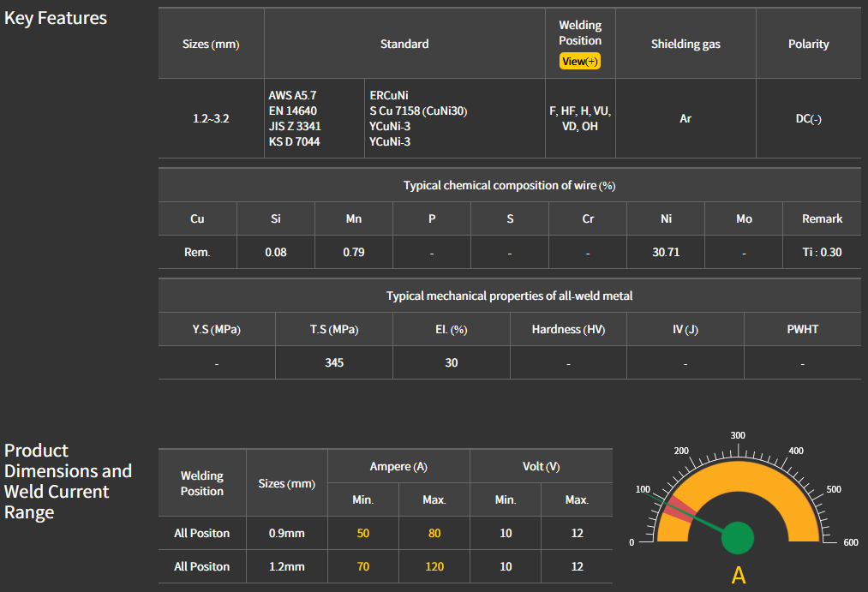
Task: Click the 600 mark at the gauge end
Action: [850, 542]
